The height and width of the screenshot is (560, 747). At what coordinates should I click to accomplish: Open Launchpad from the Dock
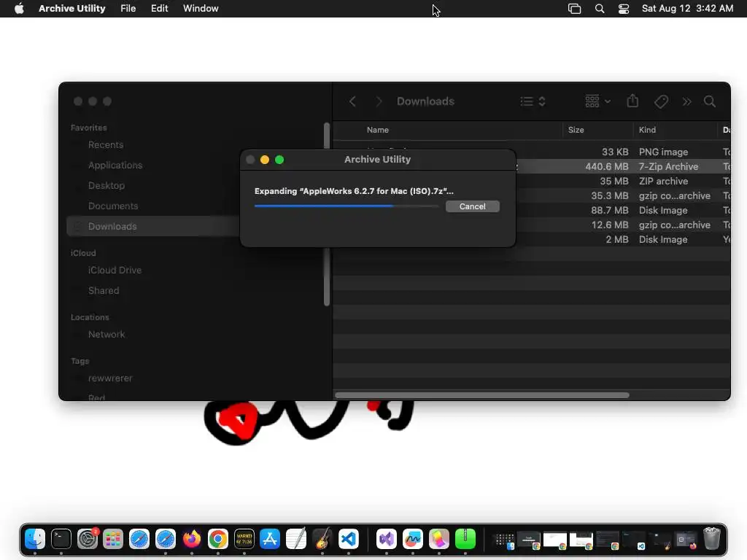(x=113, y=539)
